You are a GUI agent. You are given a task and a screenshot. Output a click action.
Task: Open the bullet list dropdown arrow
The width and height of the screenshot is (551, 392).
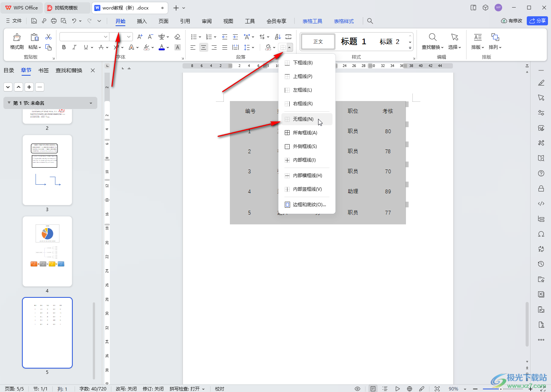tap(200, 37)
